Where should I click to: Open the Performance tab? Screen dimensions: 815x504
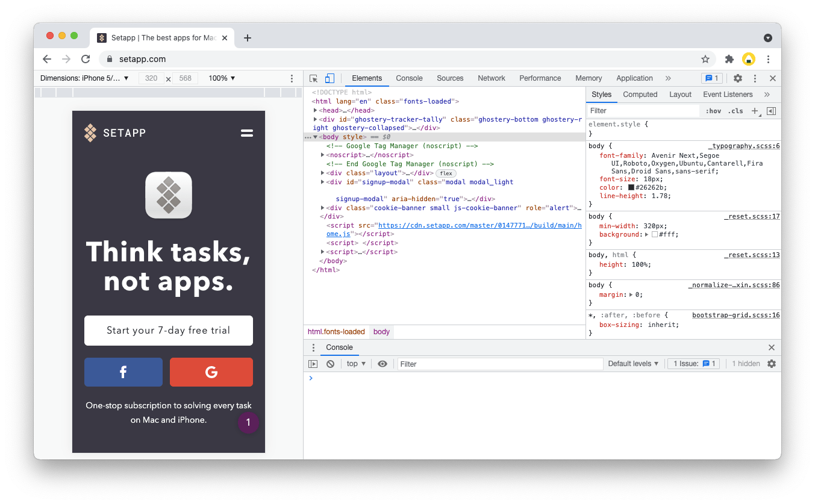click(540, 78)
